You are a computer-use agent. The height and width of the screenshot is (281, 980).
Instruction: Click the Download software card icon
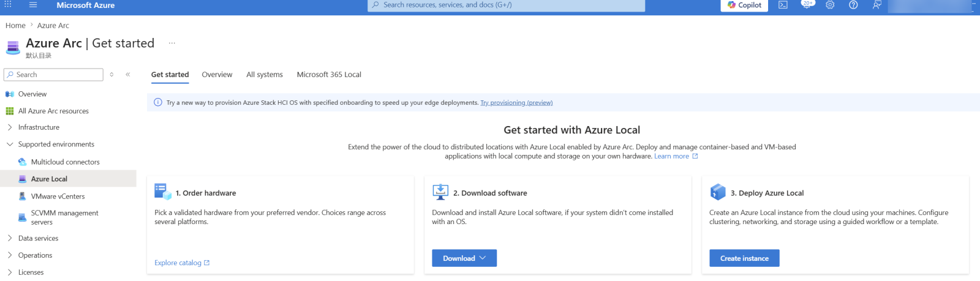click(440, 192)
